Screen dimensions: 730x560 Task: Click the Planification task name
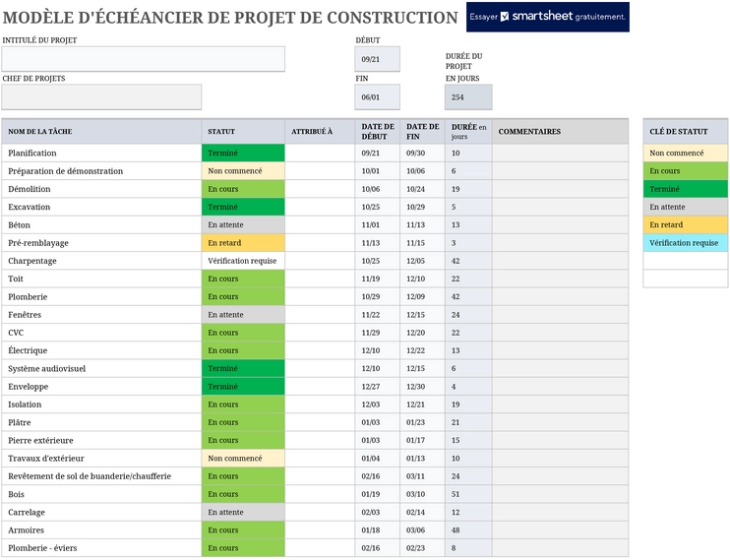coord(32,153)
